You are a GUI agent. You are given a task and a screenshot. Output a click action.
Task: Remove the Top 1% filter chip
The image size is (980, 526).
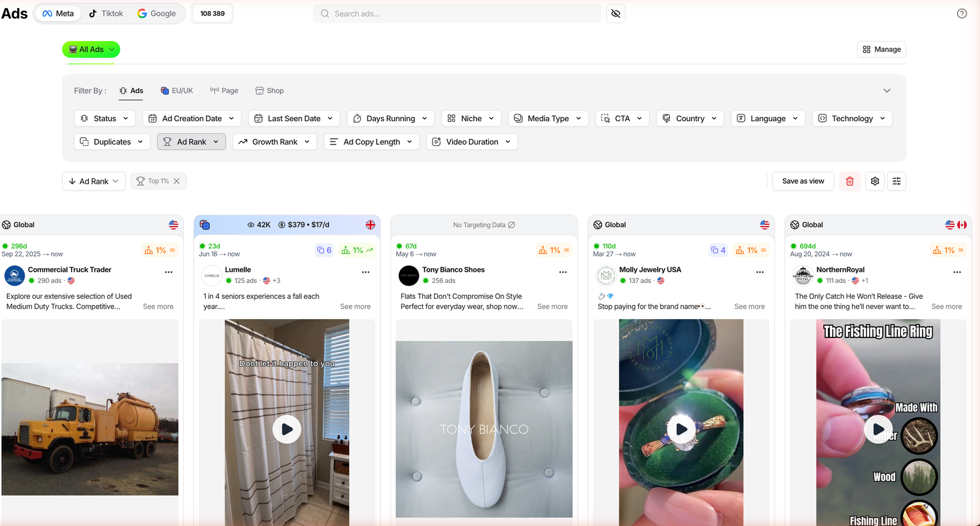click(x=176, y=181)
